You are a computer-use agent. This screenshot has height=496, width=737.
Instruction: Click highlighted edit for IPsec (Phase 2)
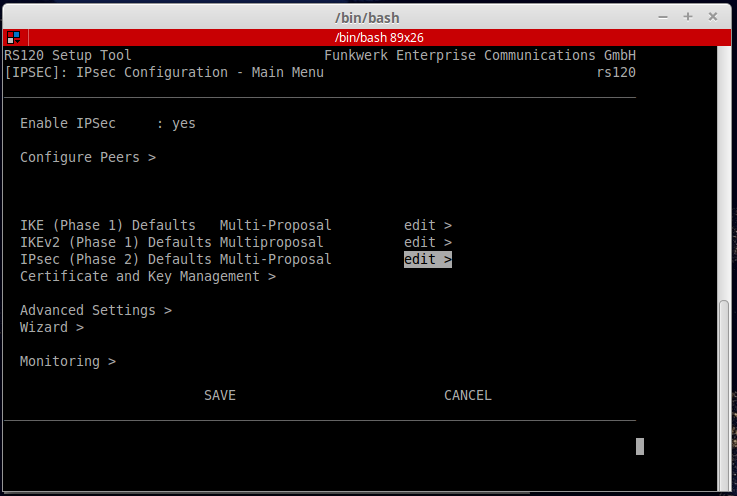[428, 260]
